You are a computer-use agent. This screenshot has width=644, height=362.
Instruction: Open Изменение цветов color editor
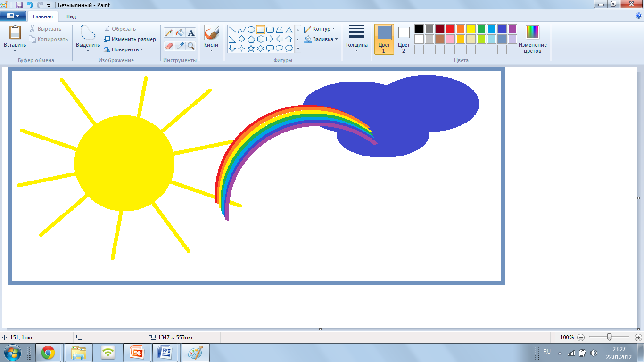coord(533,39)
